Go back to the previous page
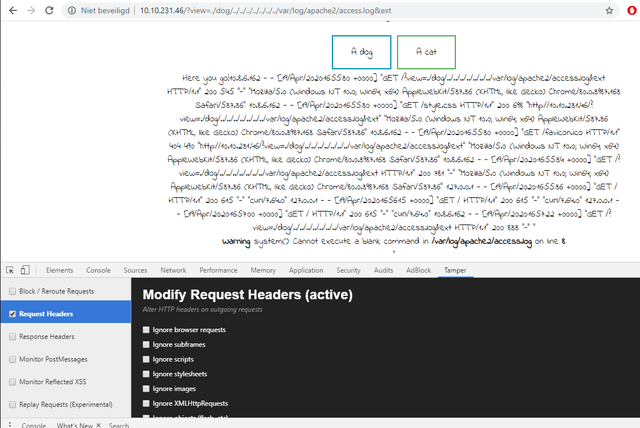This screenshot has width=640, height=428. click(x=13, y=11)
